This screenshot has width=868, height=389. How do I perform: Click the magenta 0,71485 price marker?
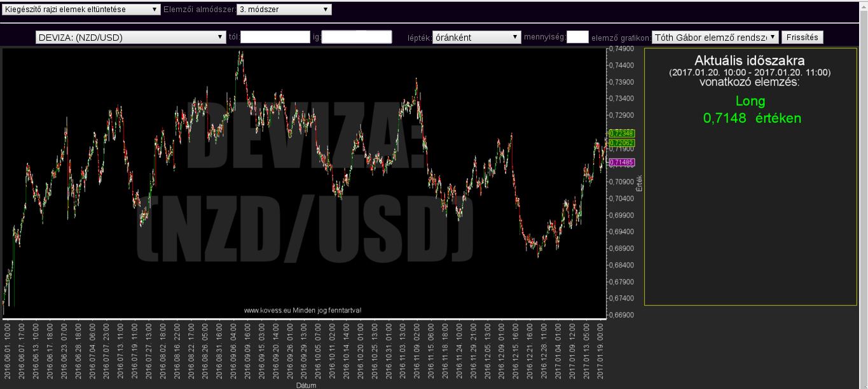pos(621,163)
